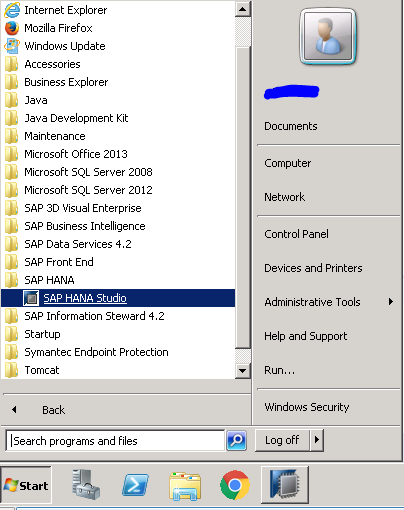Open Server Manager from the taskbar
Viewport: 404px width, 510px height.
click(x=86, y=485)
